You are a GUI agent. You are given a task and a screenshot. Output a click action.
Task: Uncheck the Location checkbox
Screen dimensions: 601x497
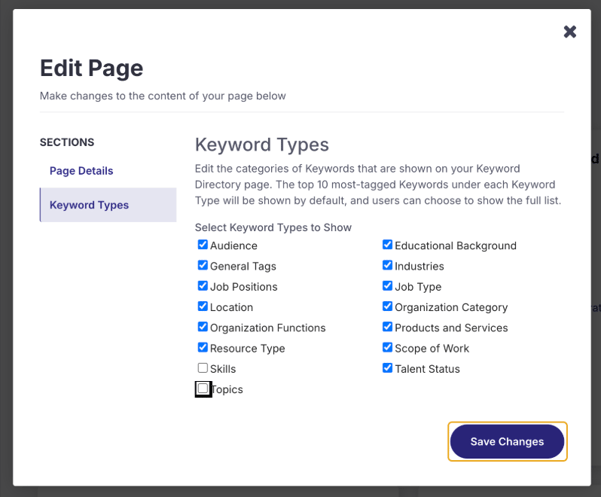203,307
